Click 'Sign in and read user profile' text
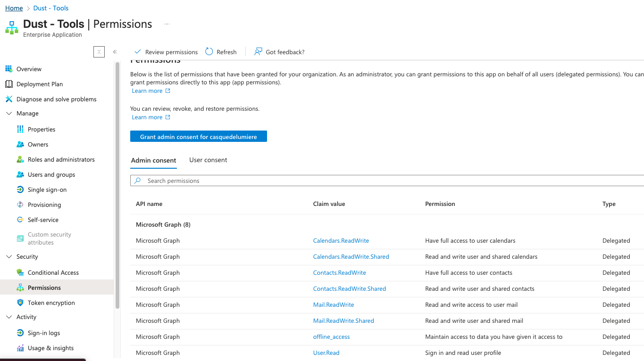Viewport: 644px width, 361px height. point(463,353)
